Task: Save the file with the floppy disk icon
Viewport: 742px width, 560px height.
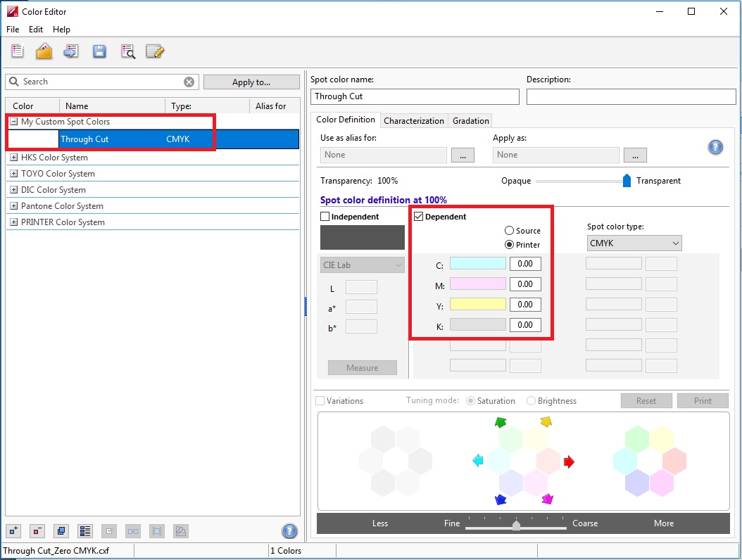Action: (x=99, y=51)
